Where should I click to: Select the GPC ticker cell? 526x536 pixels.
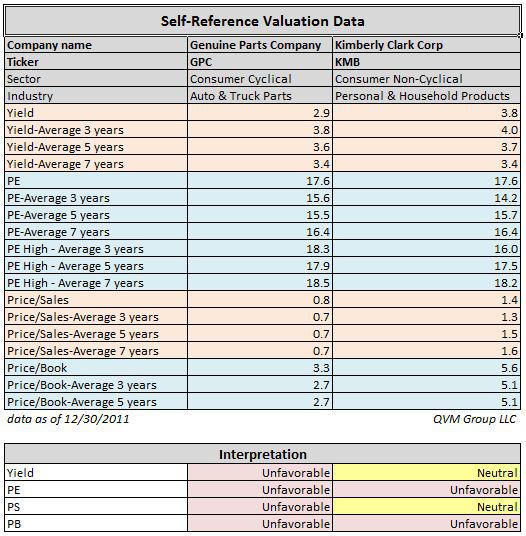point(260,62)
